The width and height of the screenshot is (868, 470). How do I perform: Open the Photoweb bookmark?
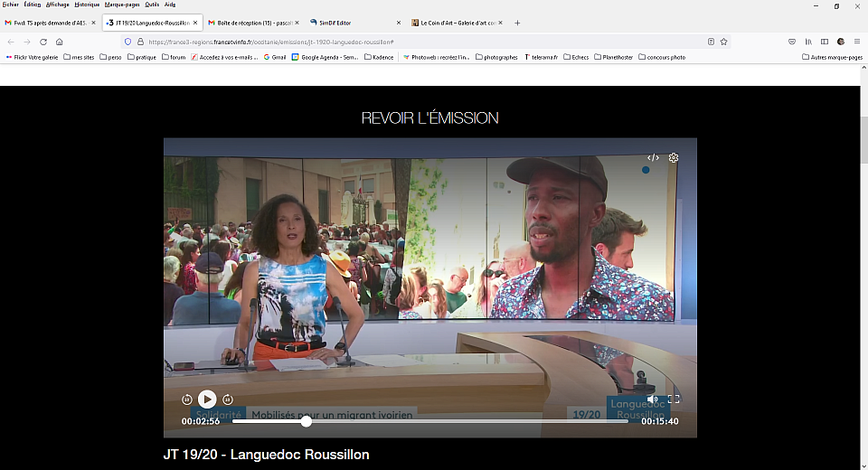[436, 57]
